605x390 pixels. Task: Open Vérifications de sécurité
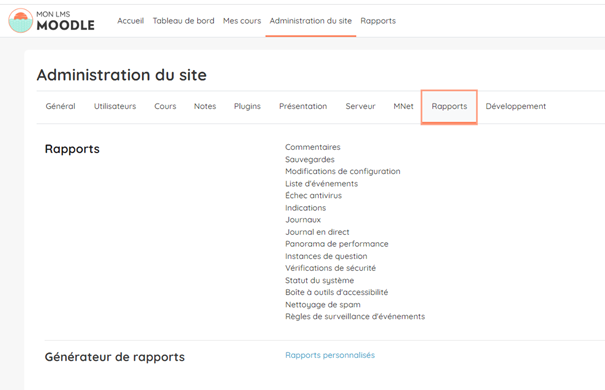(x=330, y=268)
